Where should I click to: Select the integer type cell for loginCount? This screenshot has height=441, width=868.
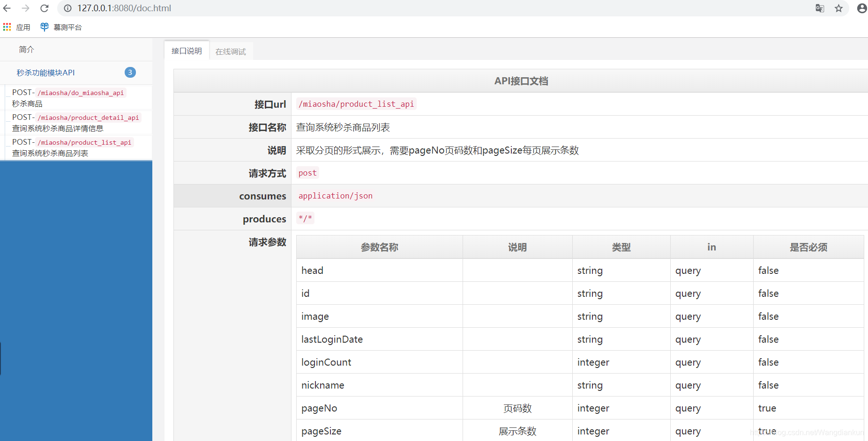(621, 362)
